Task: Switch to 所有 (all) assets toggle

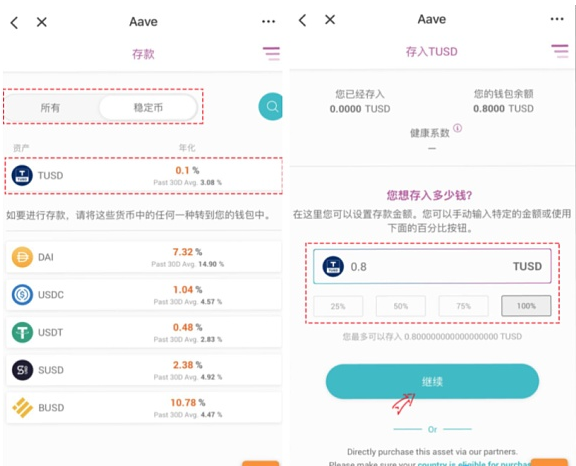Action: [50, 108]
